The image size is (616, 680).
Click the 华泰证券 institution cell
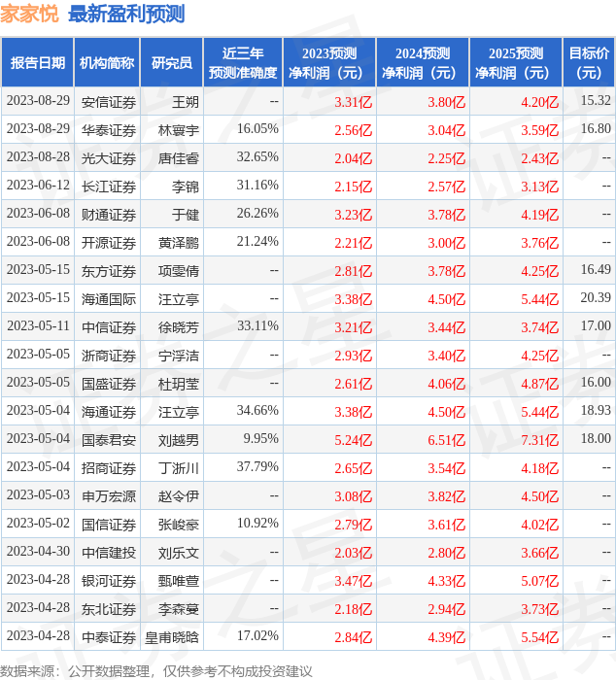109,130
